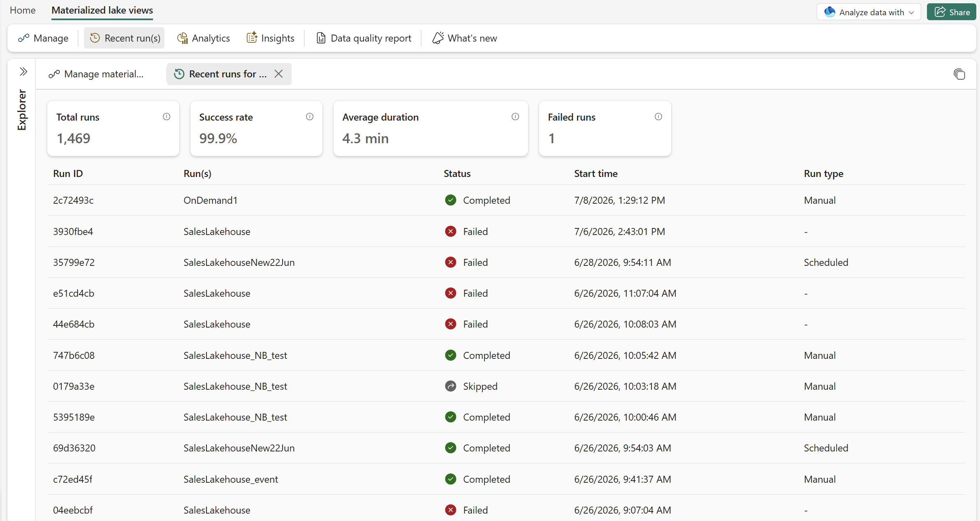The image size is (980, 521).
Task: Open run ID 0179a33e
Action: click(74, 386)
